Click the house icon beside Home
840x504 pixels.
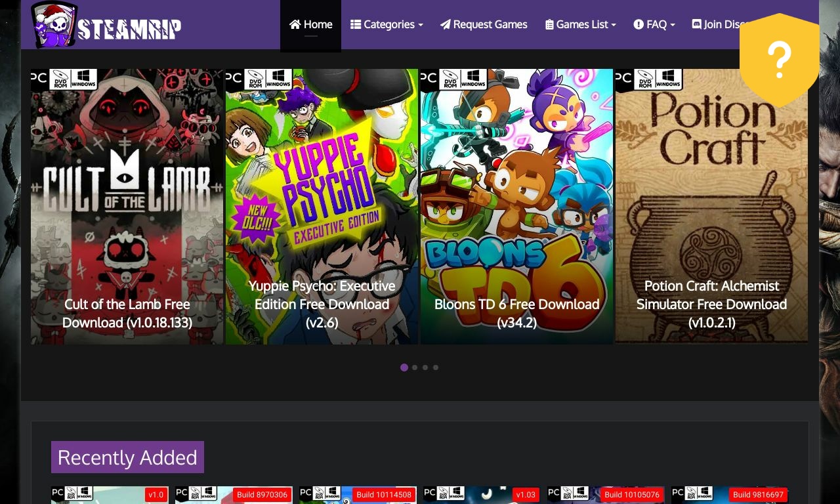tap(295, 24)
